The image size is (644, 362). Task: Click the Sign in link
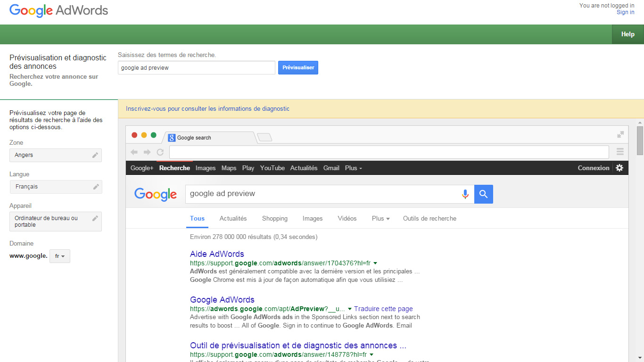point(626,12)
